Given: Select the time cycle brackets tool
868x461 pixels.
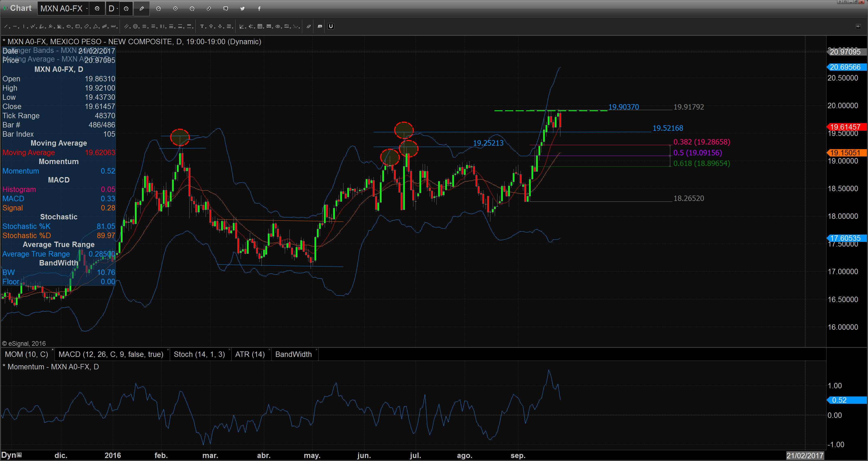Looking at the screenshot, I should click(x=113, y=26).
